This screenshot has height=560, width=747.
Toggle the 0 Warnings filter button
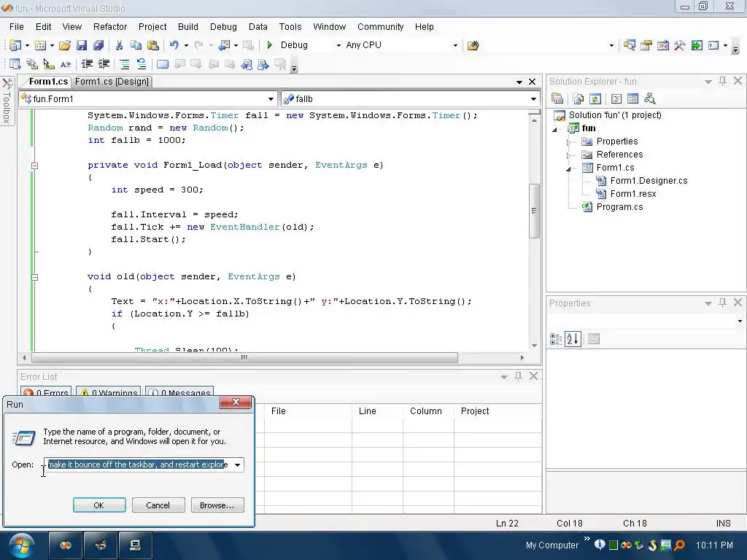(109, 392)
